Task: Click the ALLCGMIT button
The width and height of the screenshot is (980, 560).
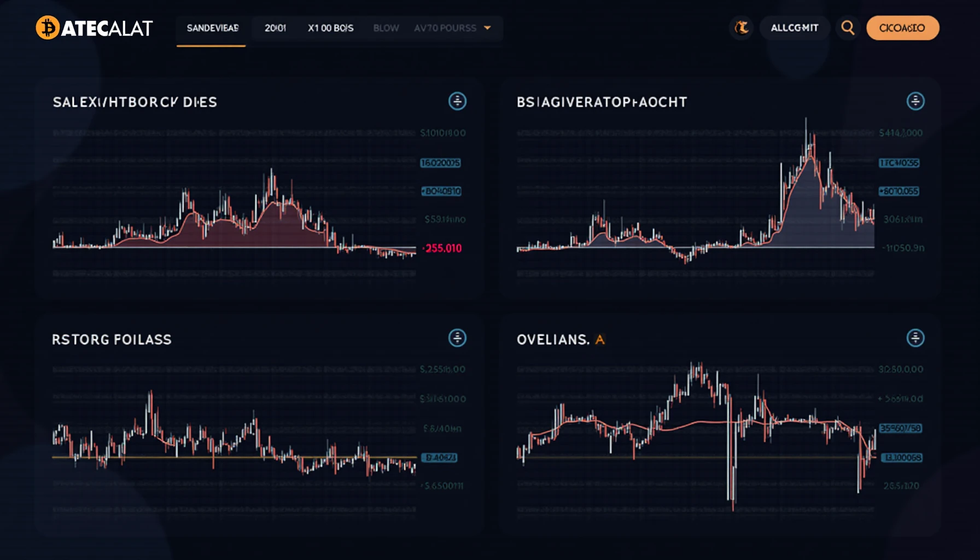Action: (x=795, y=28)
